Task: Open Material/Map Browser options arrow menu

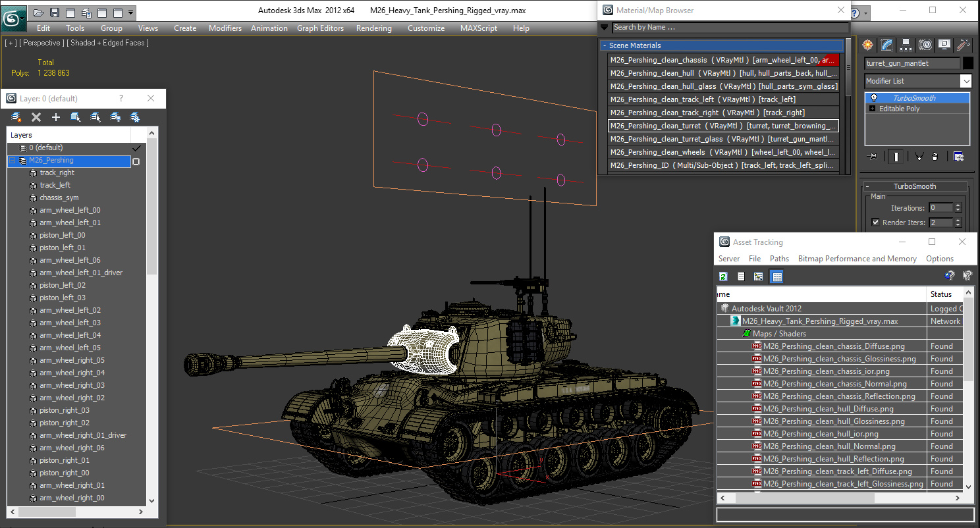Action: click(604, 28)
